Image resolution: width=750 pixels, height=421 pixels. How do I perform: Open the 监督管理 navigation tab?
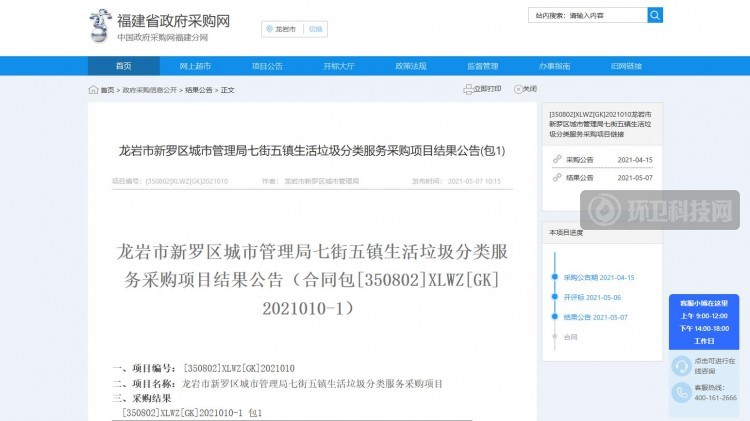tap(483, 66)
